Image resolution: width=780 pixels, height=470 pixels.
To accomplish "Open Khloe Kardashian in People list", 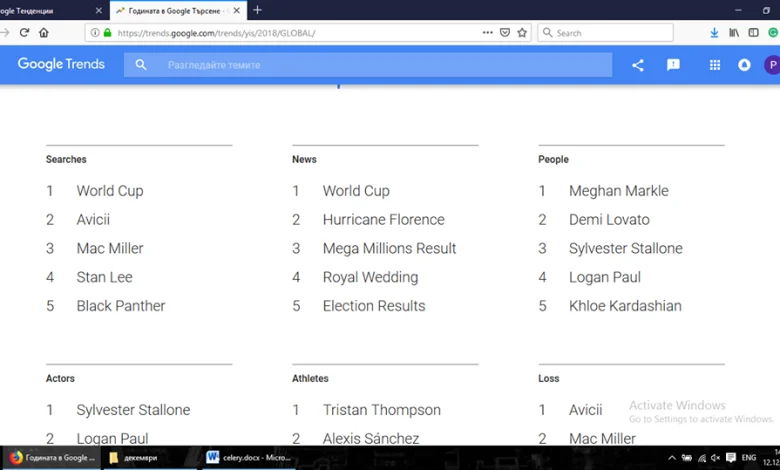I will 625,306.
